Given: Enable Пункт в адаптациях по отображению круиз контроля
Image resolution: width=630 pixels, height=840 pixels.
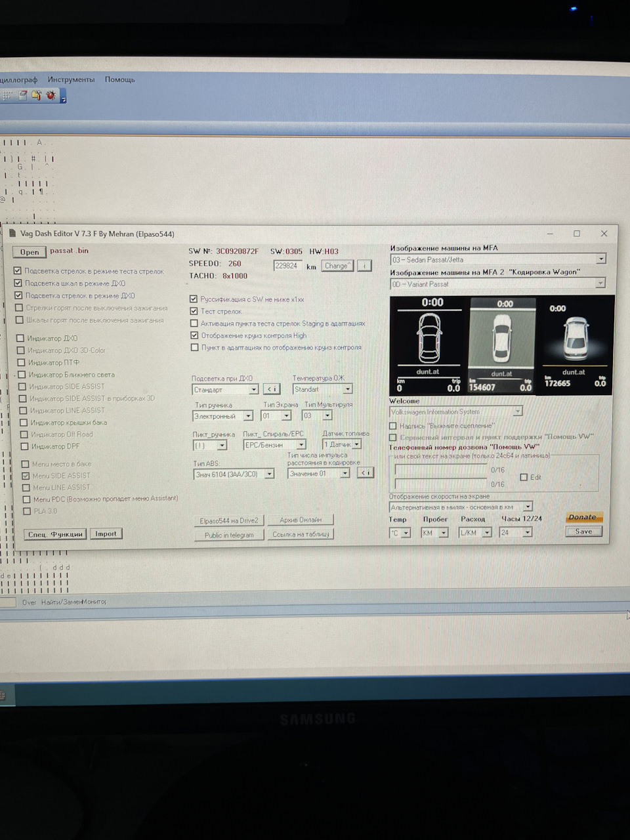Looking at the screenshot, I should 194,347.
